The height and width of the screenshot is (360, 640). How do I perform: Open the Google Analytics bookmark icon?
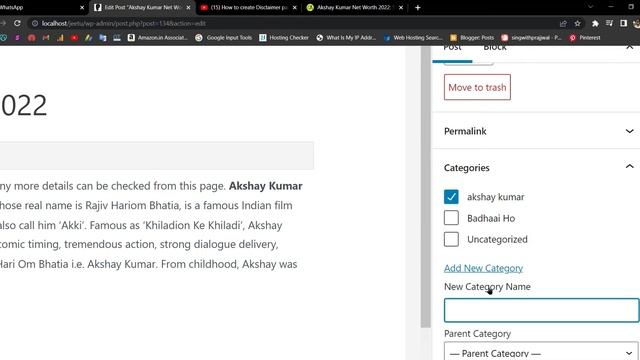(x=60, y=38)
